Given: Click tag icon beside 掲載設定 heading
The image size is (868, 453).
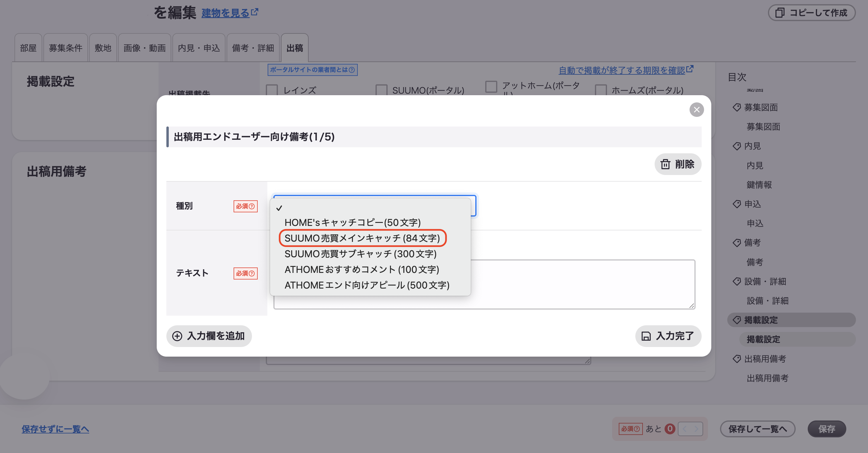Looking at the screenshot, I should [x=737, y=320].
